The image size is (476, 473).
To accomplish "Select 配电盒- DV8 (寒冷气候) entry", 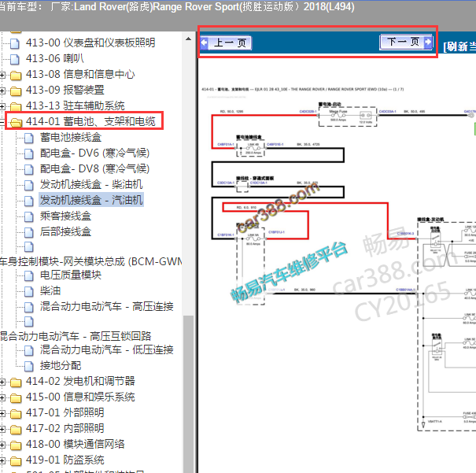I will click(x=94, y=168).
